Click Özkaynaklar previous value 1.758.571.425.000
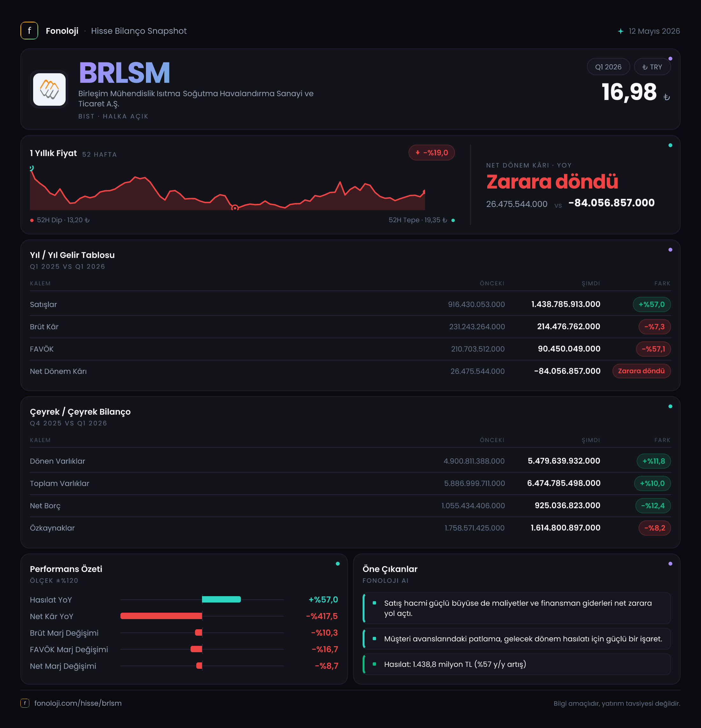 coord(474,528)
